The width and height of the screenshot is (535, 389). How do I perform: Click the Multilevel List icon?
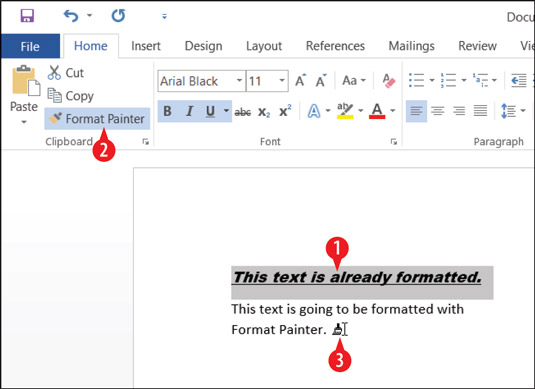click(480, 81)
